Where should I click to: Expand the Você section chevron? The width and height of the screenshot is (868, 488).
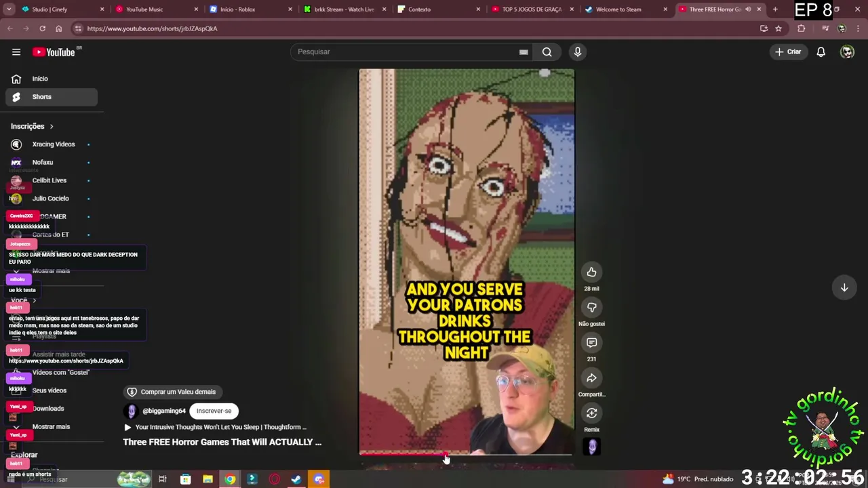coord(35,300)
